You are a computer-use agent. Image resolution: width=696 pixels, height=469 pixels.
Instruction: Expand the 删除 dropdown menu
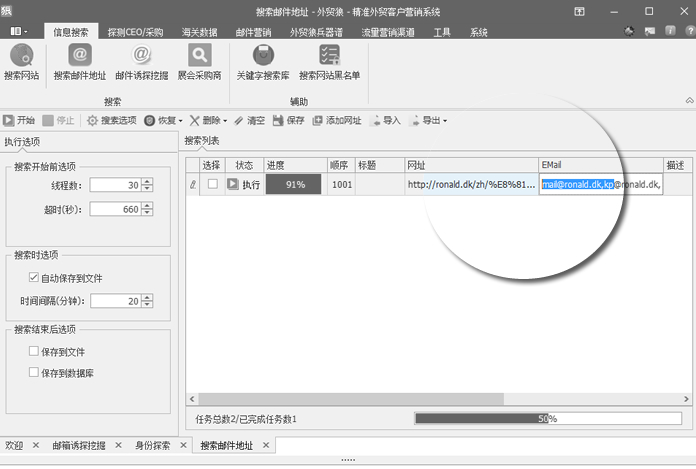click(209, 120)
